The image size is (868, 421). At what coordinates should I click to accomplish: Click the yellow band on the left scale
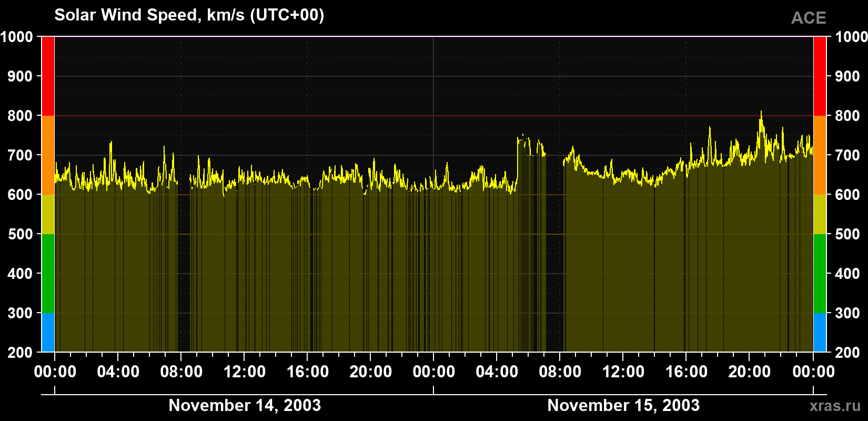(x=48, y=214)
